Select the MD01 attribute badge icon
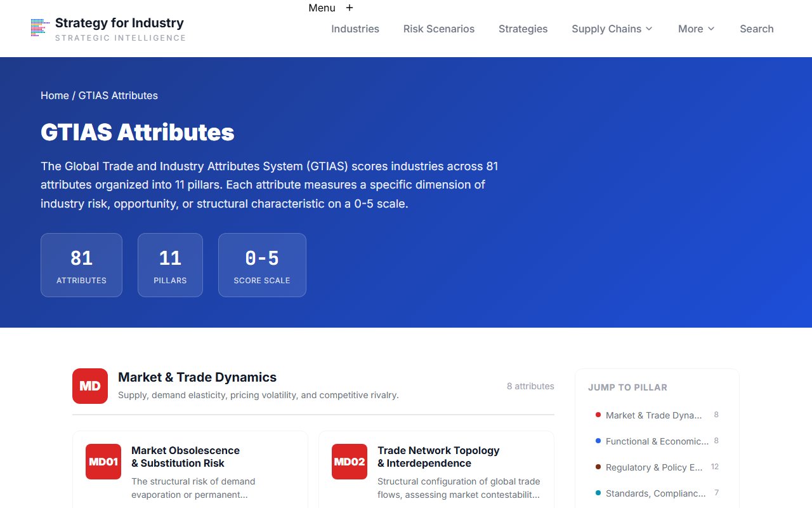This screenshot has height=508, width=812. pos(103,462)
